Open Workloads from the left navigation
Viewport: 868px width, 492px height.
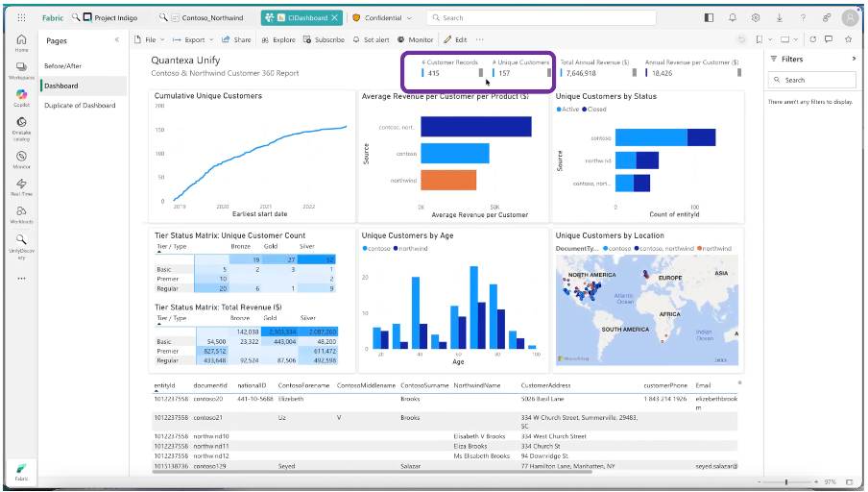point(20,214)
